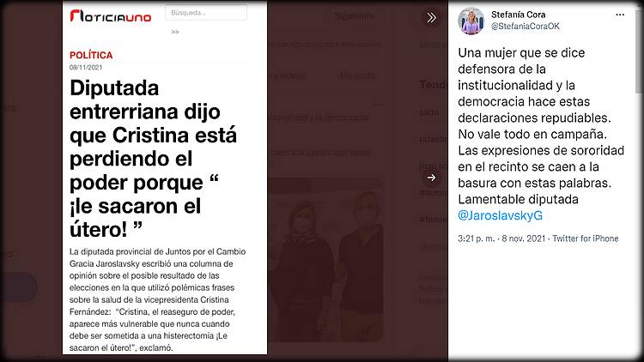Click the double-arrow under the search box

tap(175, 32)
